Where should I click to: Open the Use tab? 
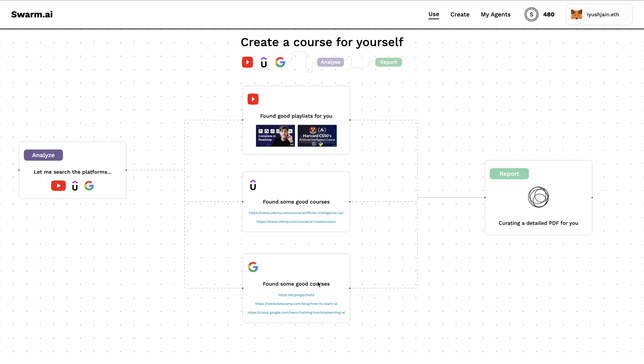pyautogui.click(x=434, y=14)
